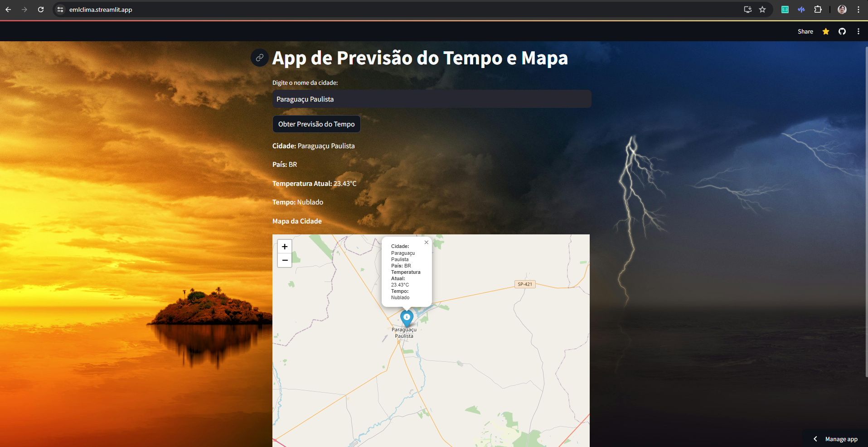Click the page vertical scrollbar
This screenshot has width=868, height=447.
point(866,211)
